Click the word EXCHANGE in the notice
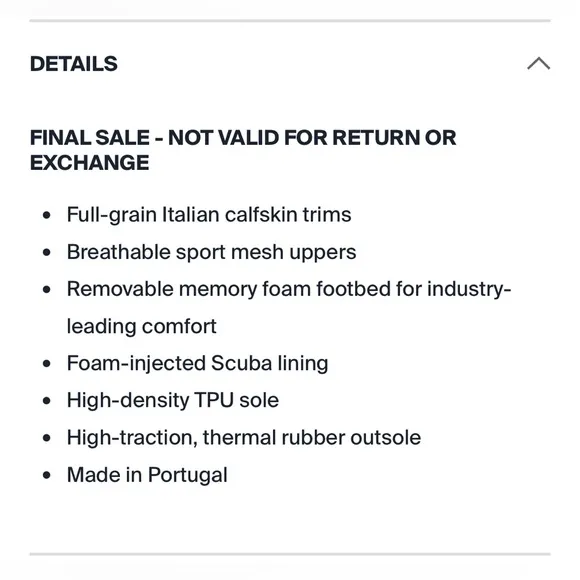Screen dimensions: 580x580 (90, 163)
